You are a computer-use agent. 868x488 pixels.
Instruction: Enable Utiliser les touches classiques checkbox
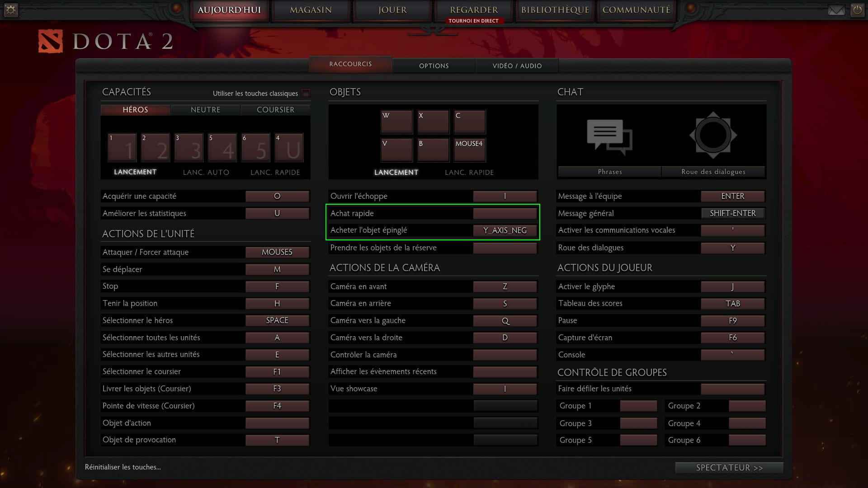click(306, 94)
